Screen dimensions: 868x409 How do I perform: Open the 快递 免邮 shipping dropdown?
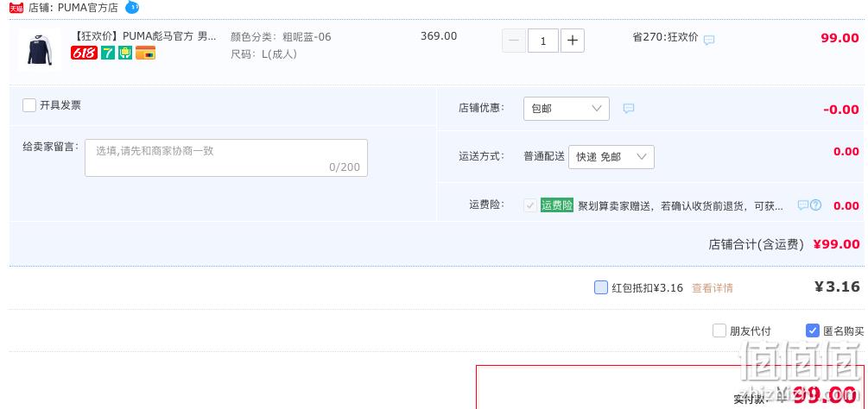[x=611, y=157]
